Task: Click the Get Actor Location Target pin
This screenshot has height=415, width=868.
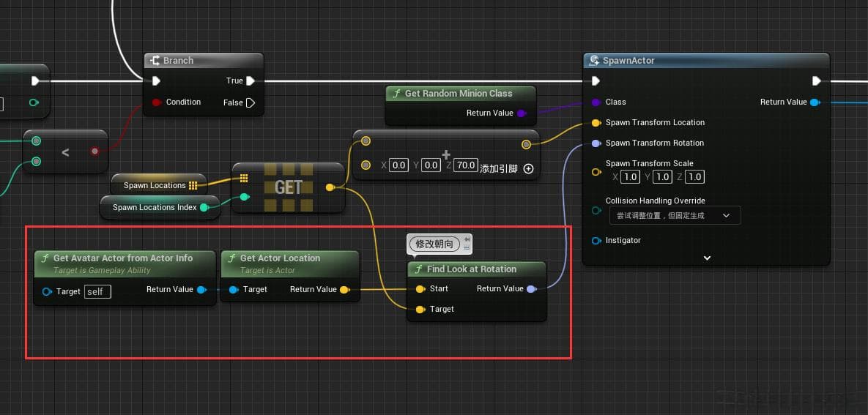Action: pos(234,289)
